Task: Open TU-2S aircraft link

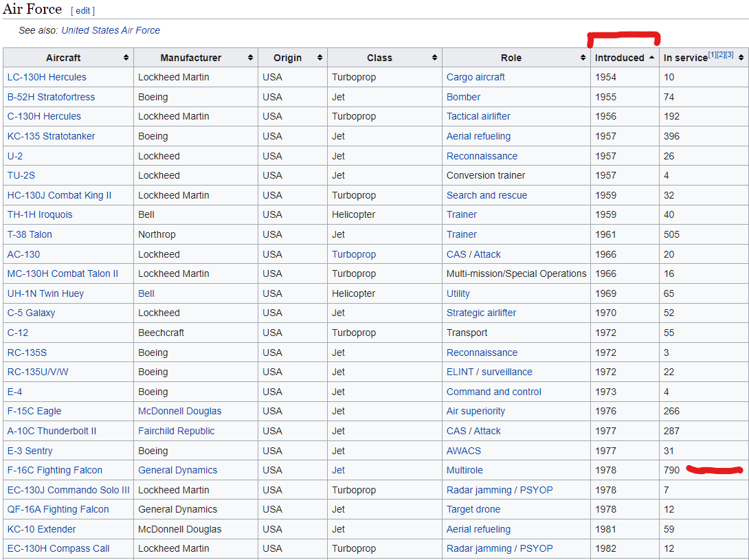Action: point(21,175)
